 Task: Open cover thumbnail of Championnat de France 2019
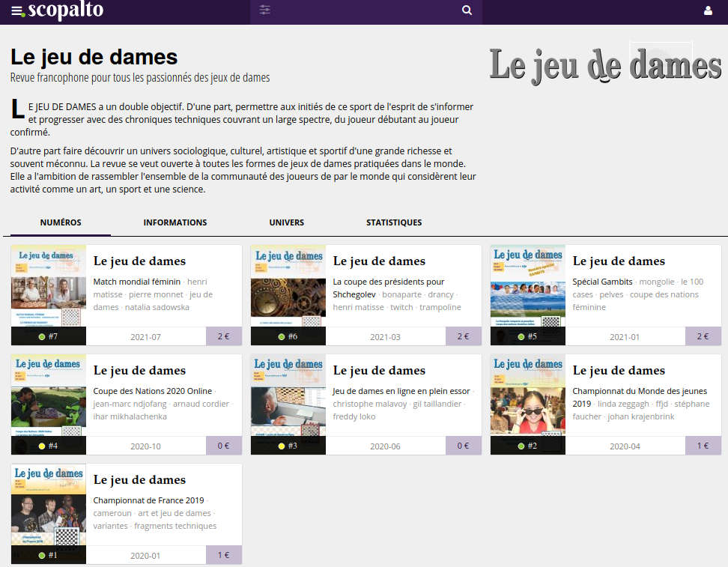coord(49,505)
